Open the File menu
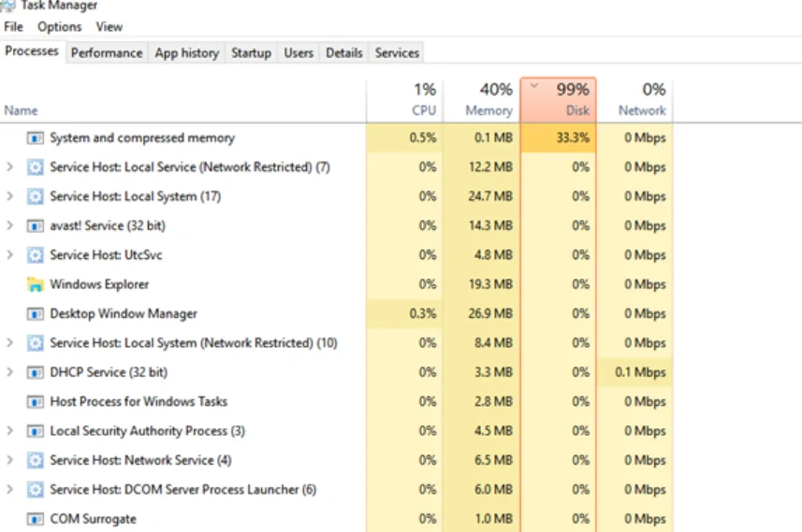The width and height of the screenshot is (802, 532). pyautogui.click(x=13, y=27)
